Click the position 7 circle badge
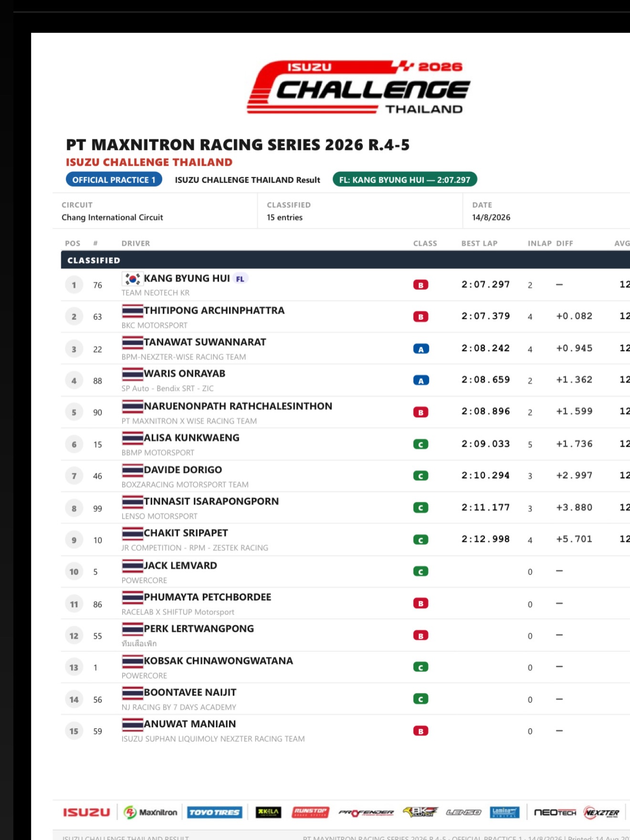This screenshot has height=840, width=630. point(74,476)
